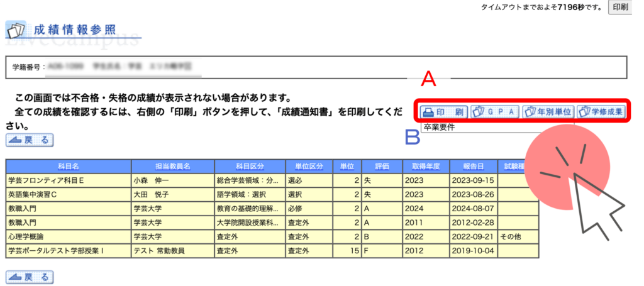
Task: Click the 成績情報参照 page title icon
Action: point(16,30)
